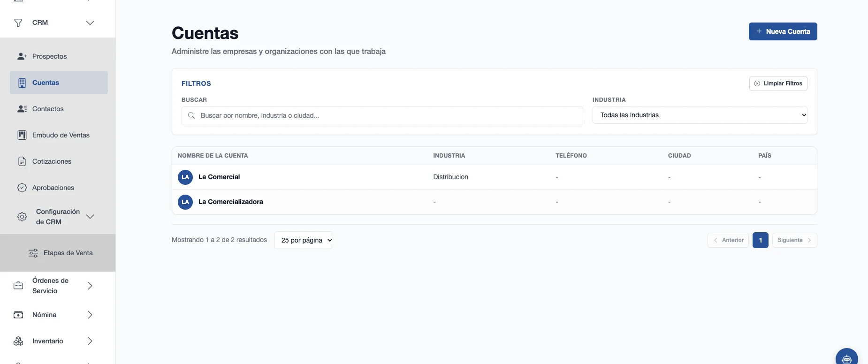This screenshot has width=868, height=364.
Task: Click the Etapas de Venta sliders icon
Action: pos(33,253)
